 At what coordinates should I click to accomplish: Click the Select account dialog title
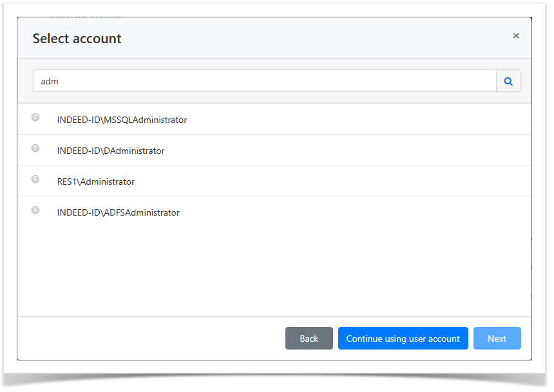click(77, 39)
